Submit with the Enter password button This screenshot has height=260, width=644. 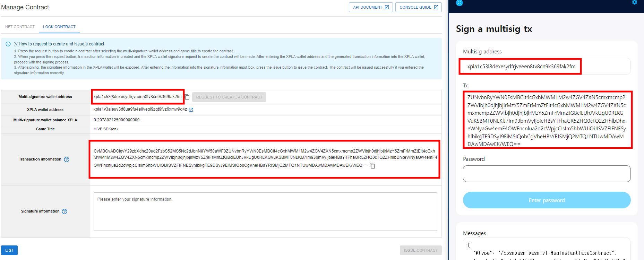tap(547, 200)
